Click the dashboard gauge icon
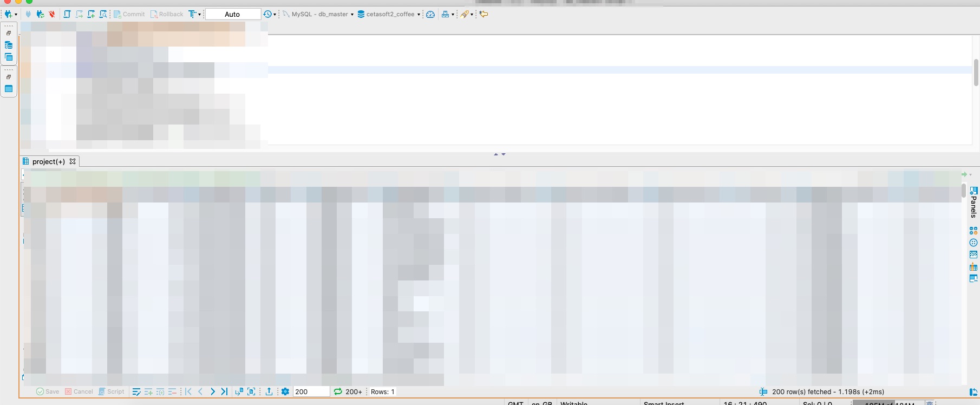The height and width of the screenshot is (405, 980). [x=430, y=14]
